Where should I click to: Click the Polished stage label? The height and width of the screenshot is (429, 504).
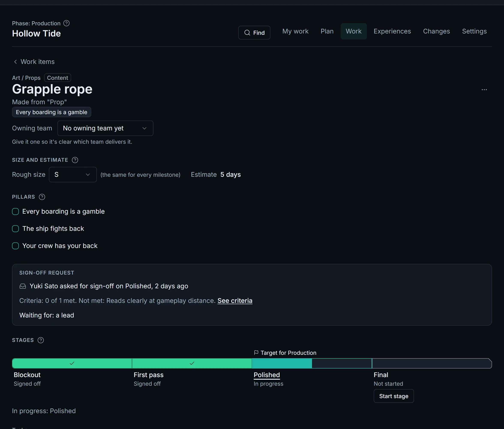(267, 375)
